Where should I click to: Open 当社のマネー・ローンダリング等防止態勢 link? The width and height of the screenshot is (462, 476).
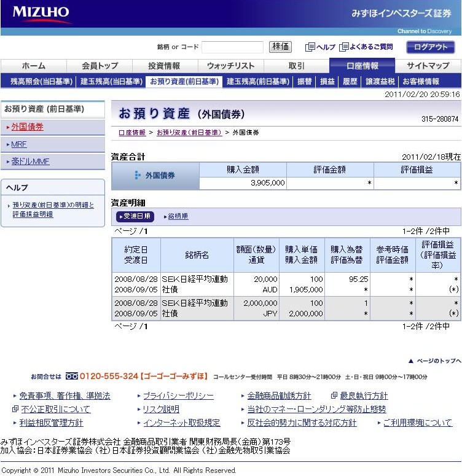(316, 409)
